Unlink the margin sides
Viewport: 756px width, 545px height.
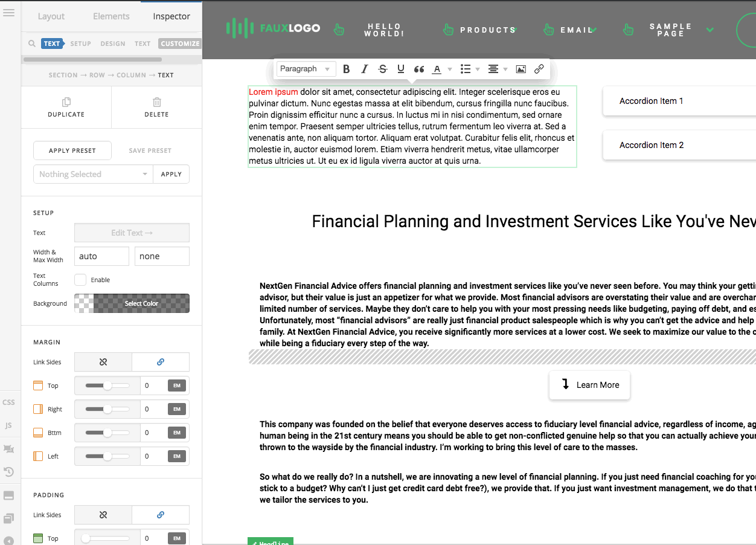(x=103, y=362)
